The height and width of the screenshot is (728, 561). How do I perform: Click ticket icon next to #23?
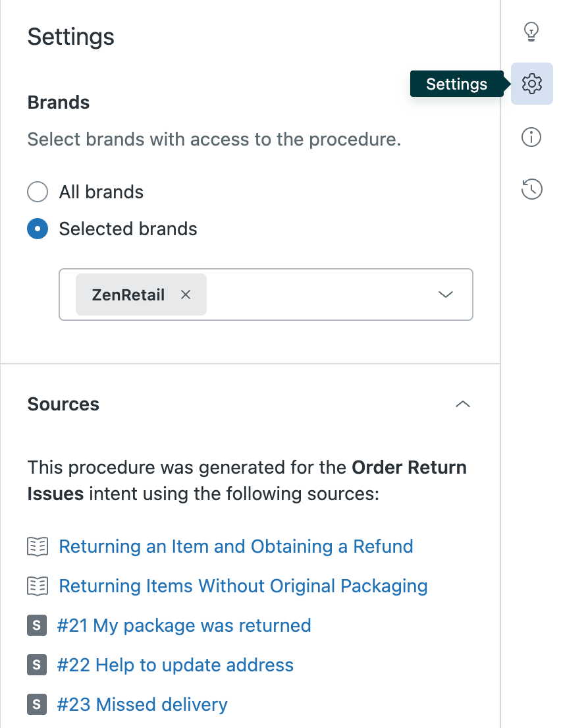tap(37, 704)
